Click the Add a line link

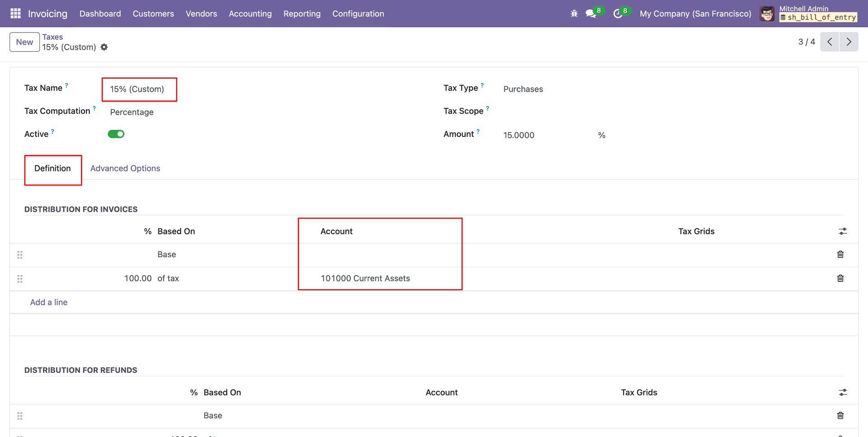(49, 302)
